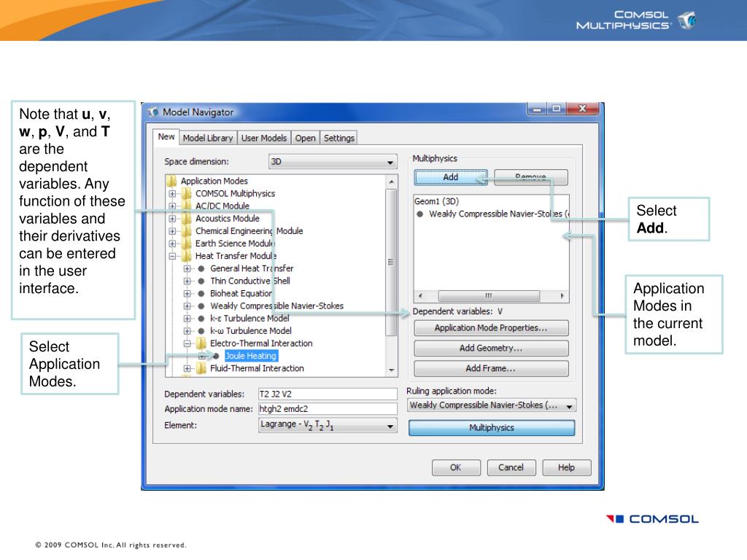Click the Application mode name field
747x560 pixels.
pos(328,409)
